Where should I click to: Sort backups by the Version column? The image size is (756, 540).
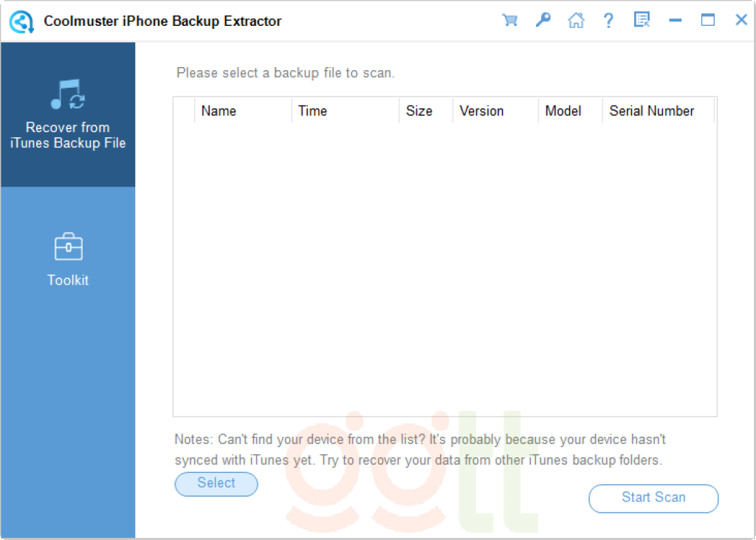coord(481,111)
